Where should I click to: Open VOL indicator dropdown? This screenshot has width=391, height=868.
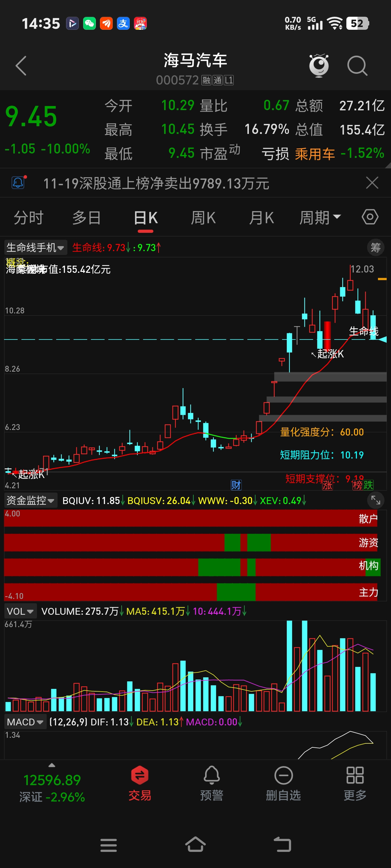click(x=20, y=611)
